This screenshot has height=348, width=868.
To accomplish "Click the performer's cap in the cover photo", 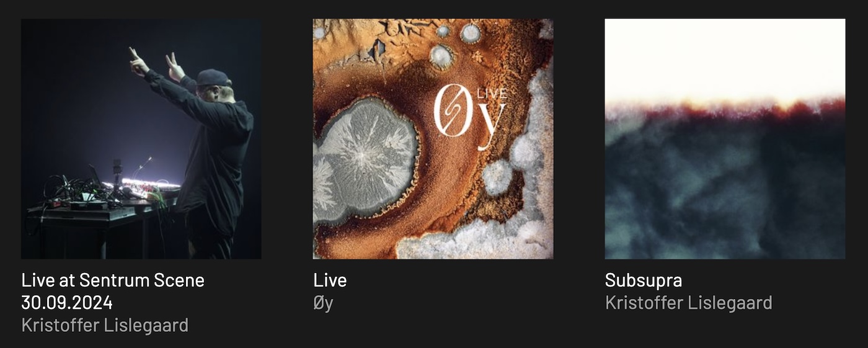I will click(213, 78).
